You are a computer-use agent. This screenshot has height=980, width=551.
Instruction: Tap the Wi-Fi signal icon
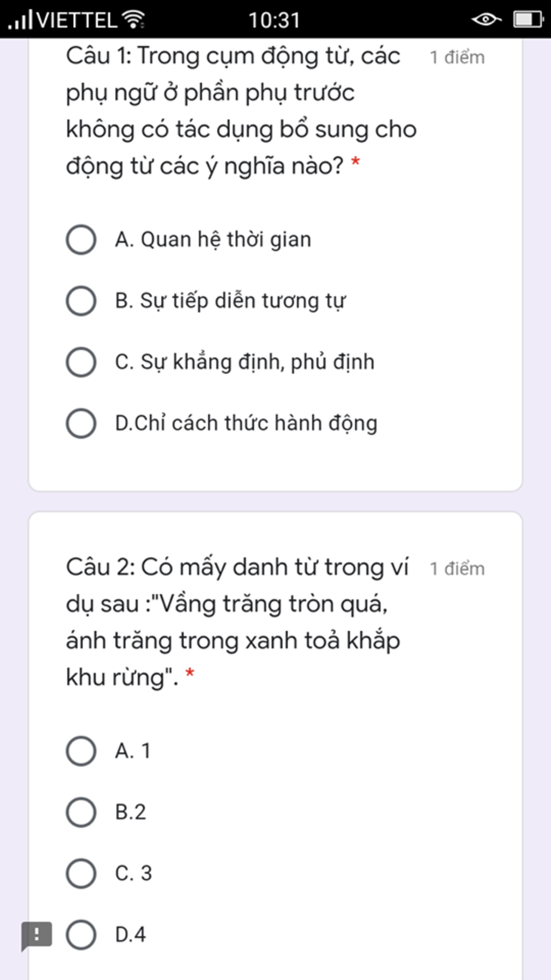click(133, 20)
